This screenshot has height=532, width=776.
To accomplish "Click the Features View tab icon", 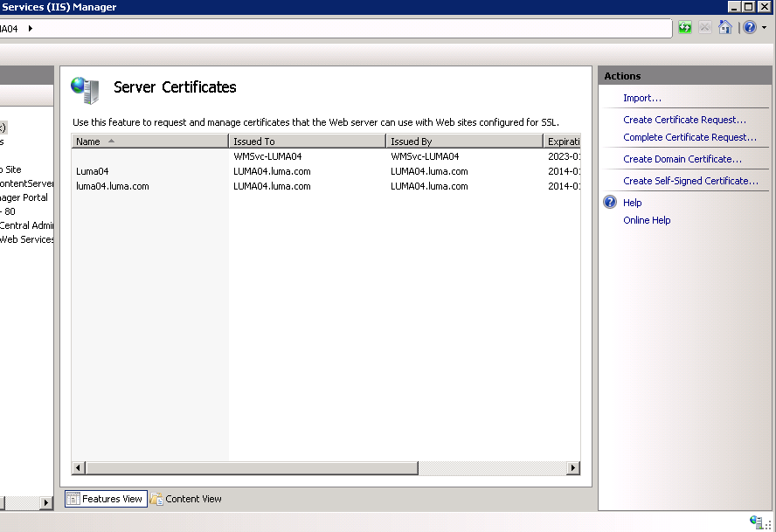I will 73,499.
